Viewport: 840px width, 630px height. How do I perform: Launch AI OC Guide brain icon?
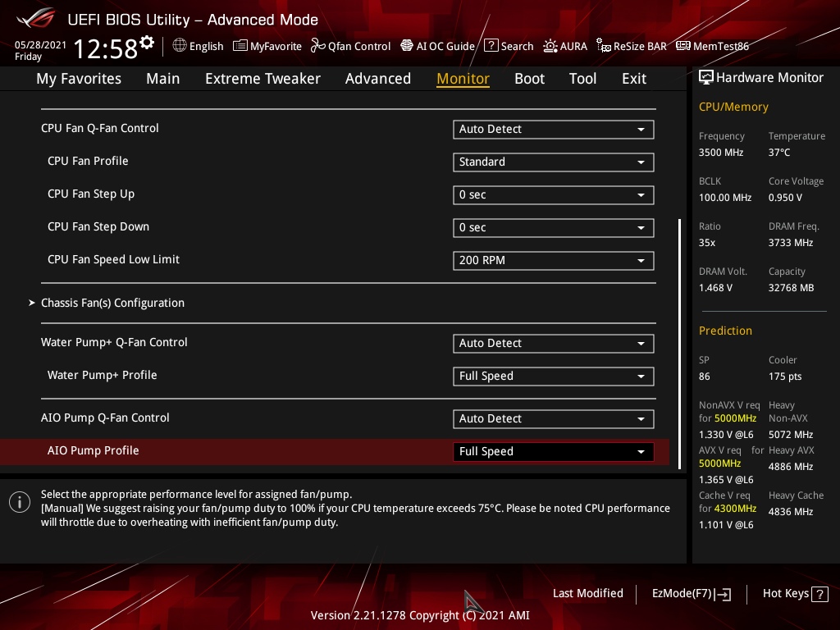(x=407, y=46)
